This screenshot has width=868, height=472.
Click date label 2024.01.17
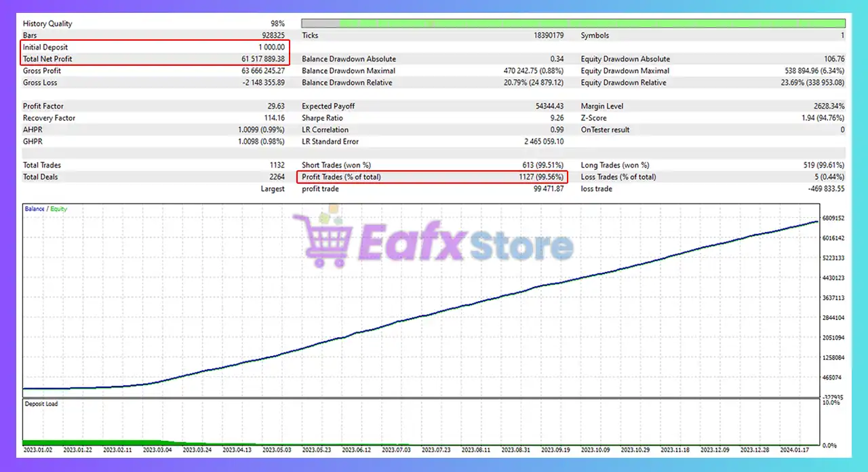795,449
